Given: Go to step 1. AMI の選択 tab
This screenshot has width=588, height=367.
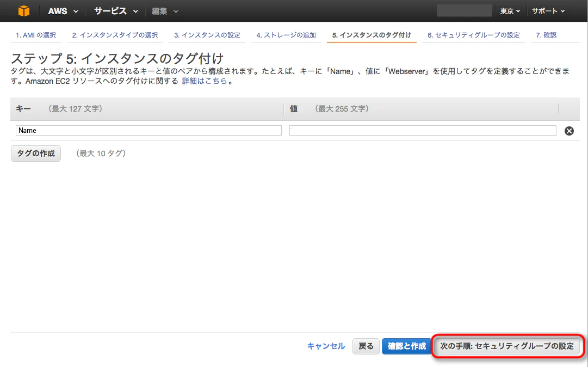Looking at the screenshot, I should pyautogui.click(x=35, y=35).
